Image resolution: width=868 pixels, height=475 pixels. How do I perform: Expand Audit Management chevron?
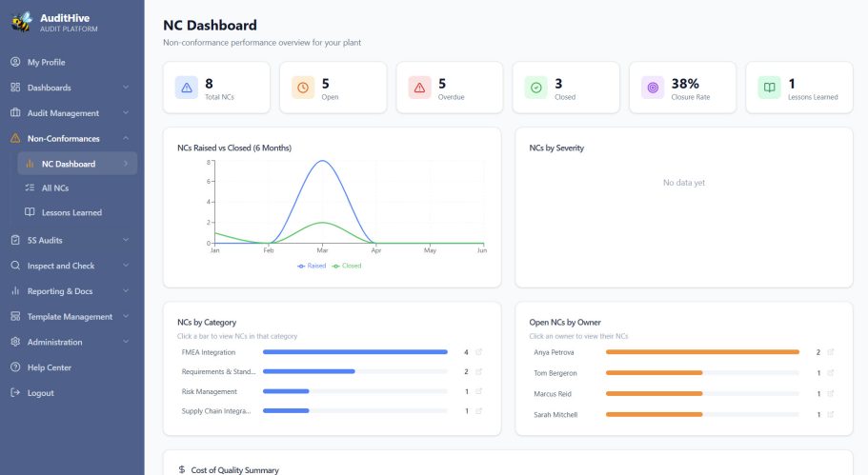pos(126,113)
